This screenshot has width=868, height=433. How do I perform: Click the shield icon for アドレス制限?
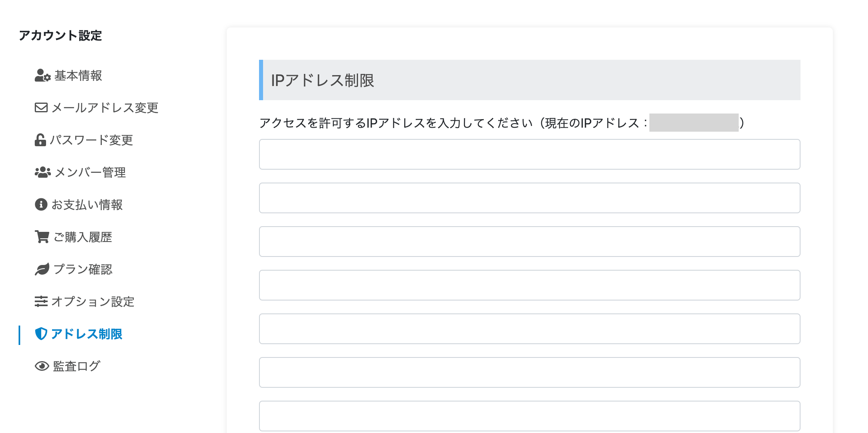41,334
